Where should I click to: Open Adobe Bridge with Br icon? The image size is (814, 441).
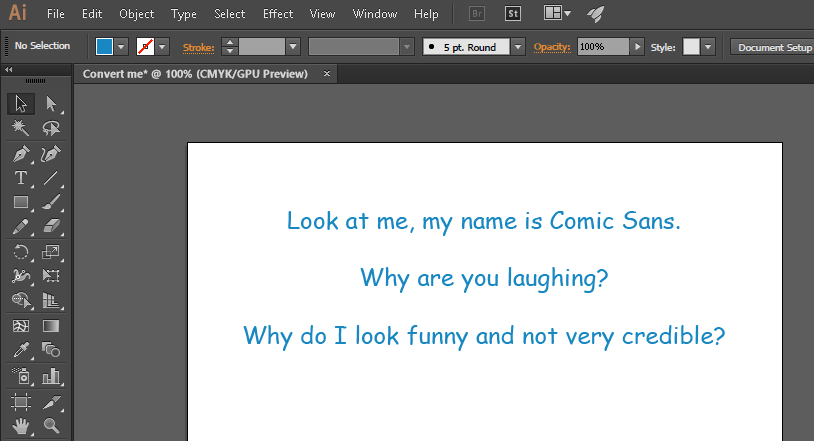(477, 14)
